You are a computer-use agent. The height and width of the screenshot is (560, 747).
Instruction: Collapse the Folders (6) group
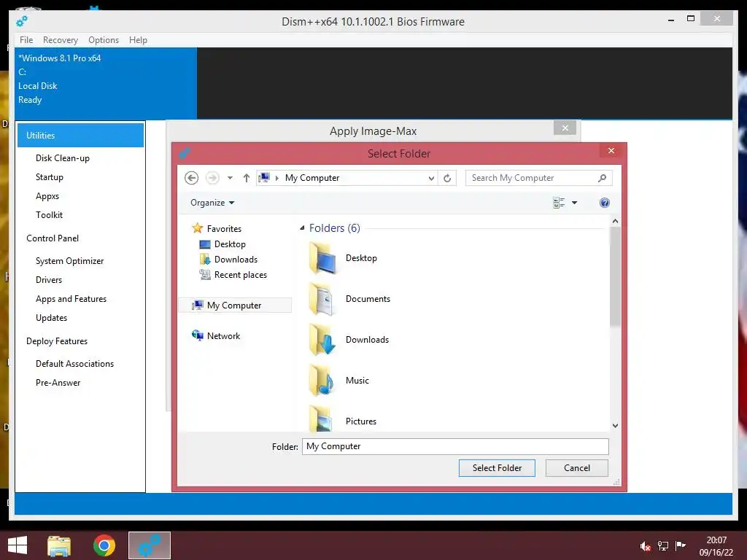pos(302,228)
